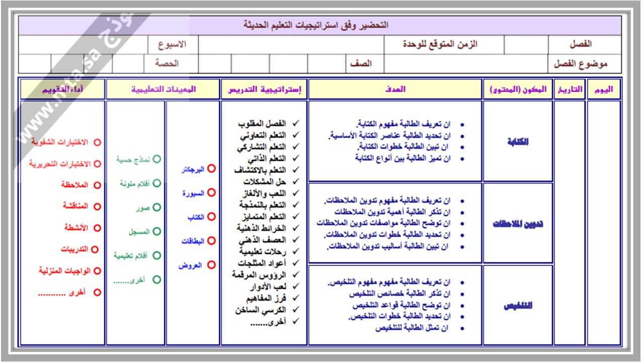
Task: Select the الواجبات المنزلية circle
Action: (x=97, y=271)
